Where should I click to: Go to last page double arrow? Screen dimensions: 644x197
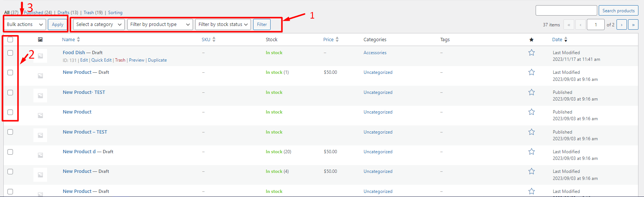tap(633, 24)
